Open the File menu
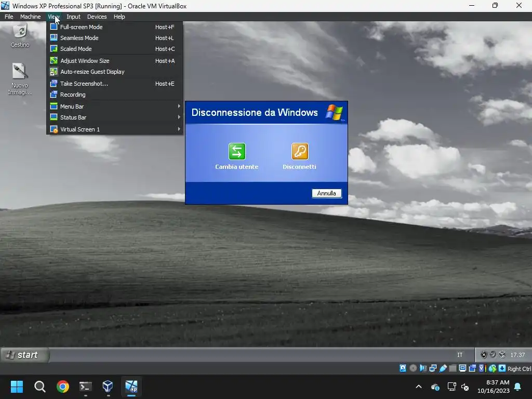 (x=9, y=17)
